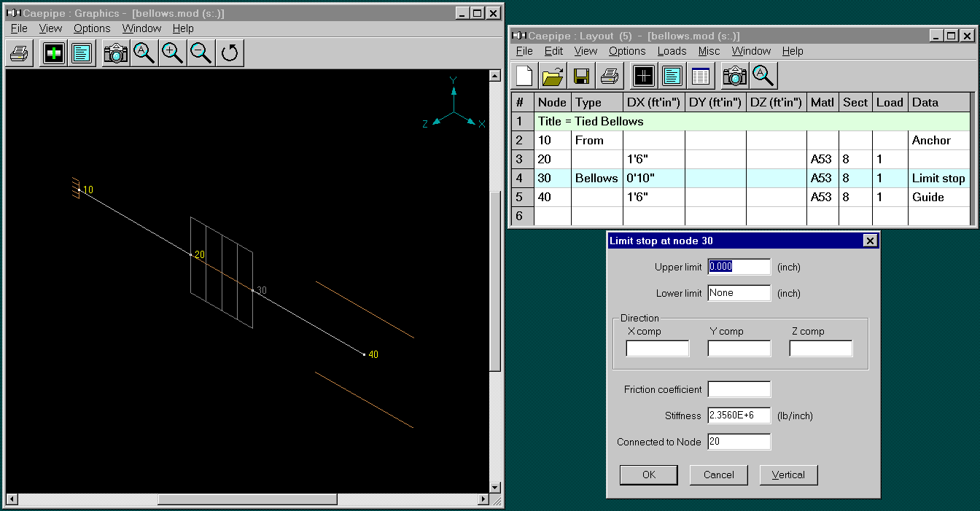Click the green plus layout icon in Graphics toolbar
Image resolution: width=980 pixels, height=511 pixels.
tap(53, 53)
